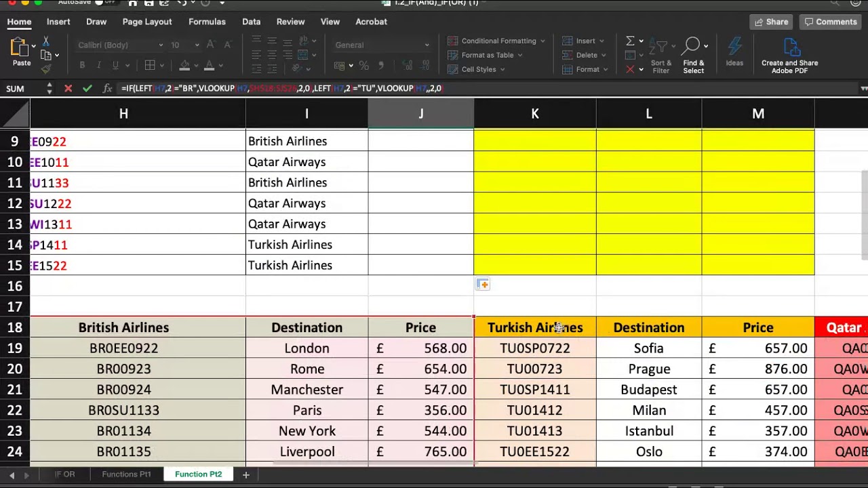Switch to the Functions Pt1 sheet tab
This screenshot has width=868, height=488.
point(126,474)
